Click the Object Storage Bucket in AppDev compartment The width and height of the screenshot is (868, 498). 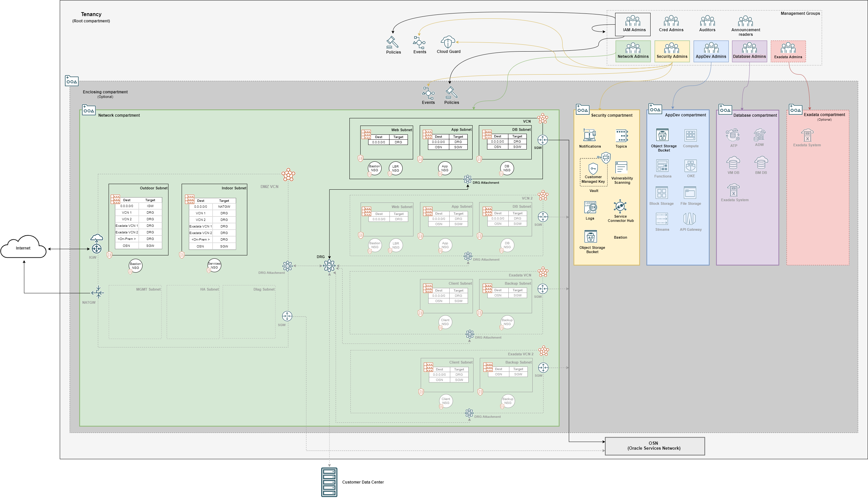point(662,135)
